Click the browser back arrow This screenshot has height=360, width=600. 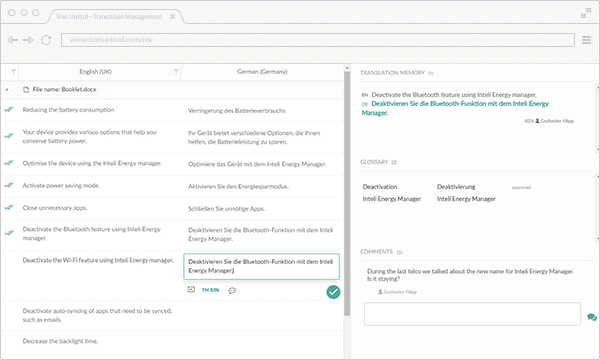[x=13, y=40]
